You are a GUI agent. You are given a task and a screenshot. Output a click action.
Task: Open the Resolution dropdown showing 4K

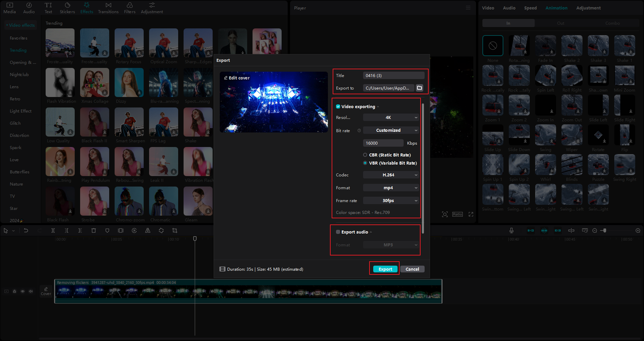tap(391, 117)
